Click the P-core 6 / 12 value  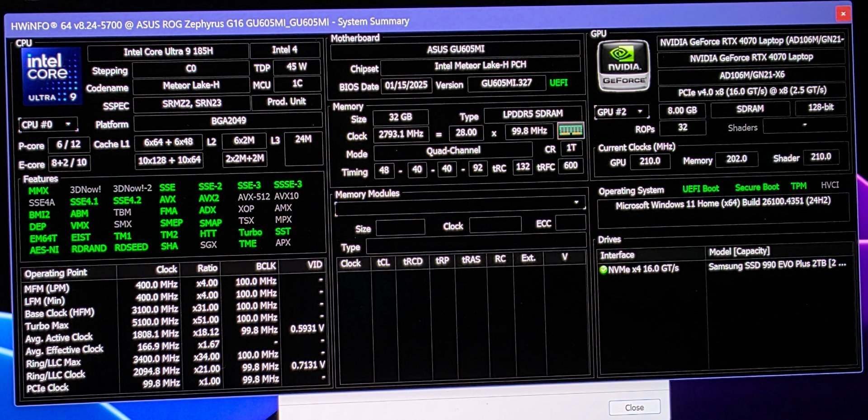tap(69, 145)
